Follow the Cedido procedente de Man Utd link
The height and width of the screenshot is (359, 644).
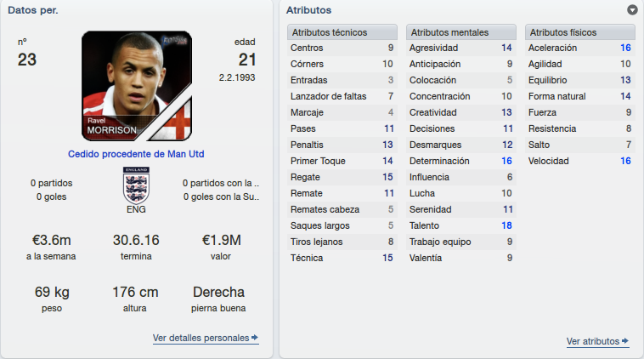(136, 154)
